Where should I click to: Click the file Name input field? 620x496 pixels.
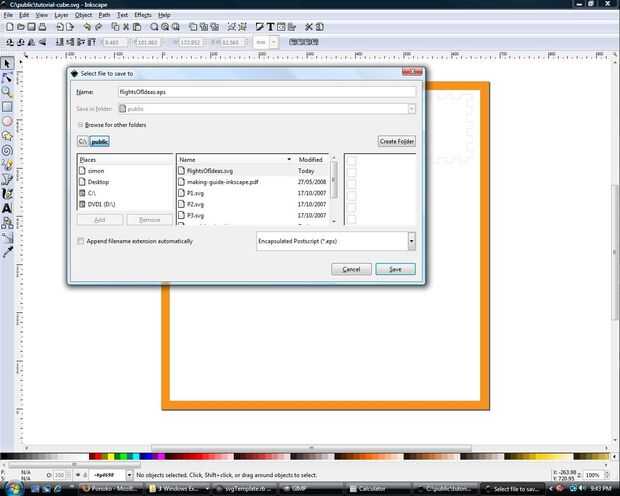coord(267,92)
